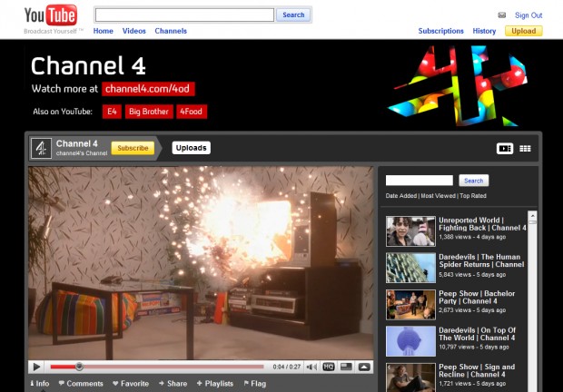Click the pop-up arrow player icon
The image size is (563, 392).
tap(364, 367)
